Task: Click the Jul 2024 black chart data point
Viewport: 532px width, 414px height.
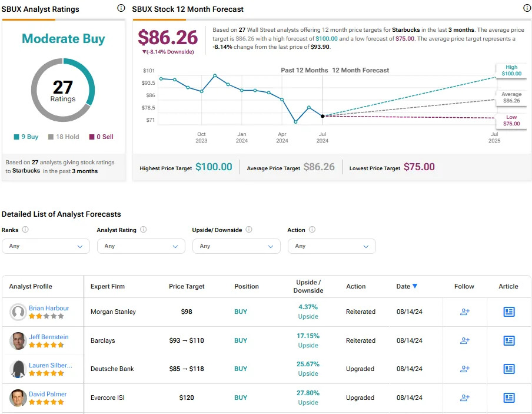Action: click(x=322, y=116)
